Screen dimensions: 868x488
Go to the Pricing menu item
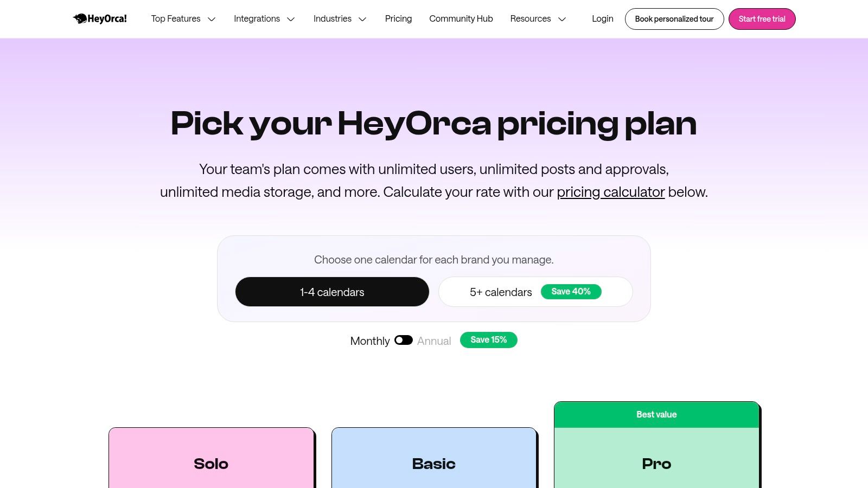[398, 18]
